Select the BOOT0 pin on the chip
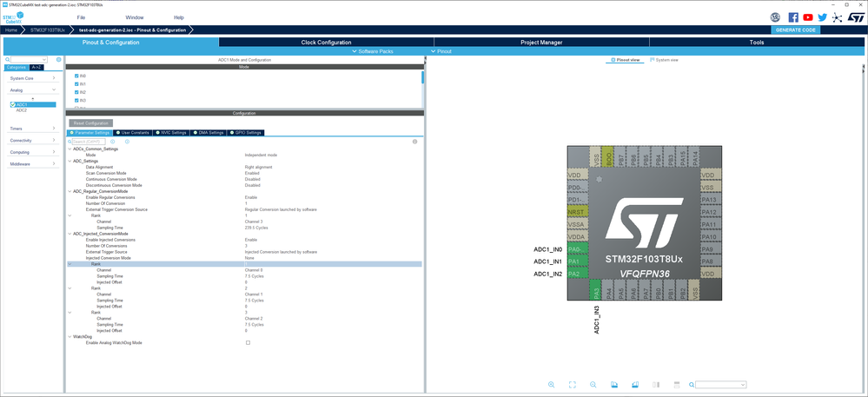Viewport: 868px width, 397px height. click(608, 156)
